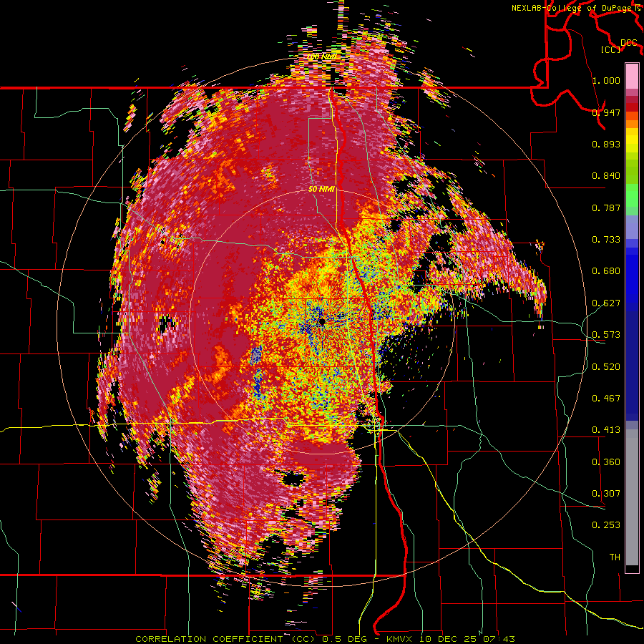This screenshot has height=644, width=644.
Task: Click the black radar site dot at center
Action: [321, 321]
